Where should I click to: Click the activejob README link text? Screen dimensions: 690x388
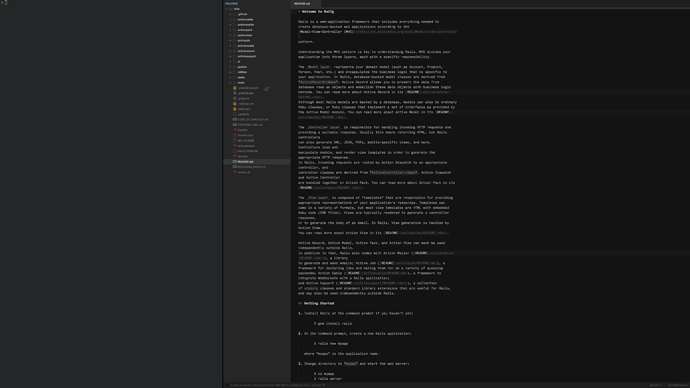[x=387, y=263]
